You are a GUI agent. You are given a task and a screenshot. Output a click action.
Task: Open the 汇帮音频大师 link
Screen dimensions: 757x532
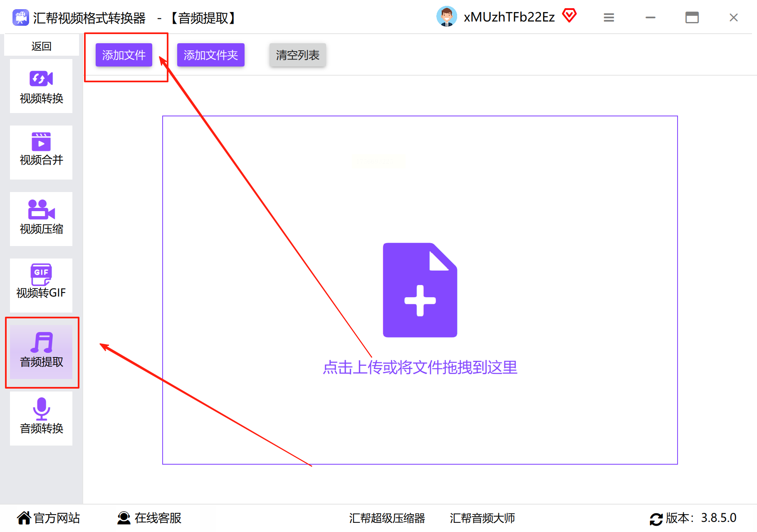coord(482,518)
